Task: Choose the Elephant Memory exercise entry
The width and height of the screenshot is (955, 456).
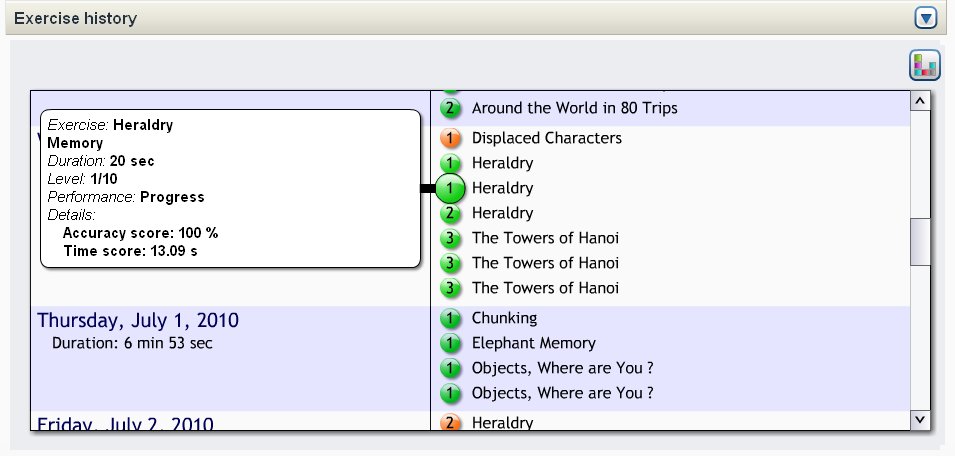Action: pyautogui.click(x=533, y=343)
